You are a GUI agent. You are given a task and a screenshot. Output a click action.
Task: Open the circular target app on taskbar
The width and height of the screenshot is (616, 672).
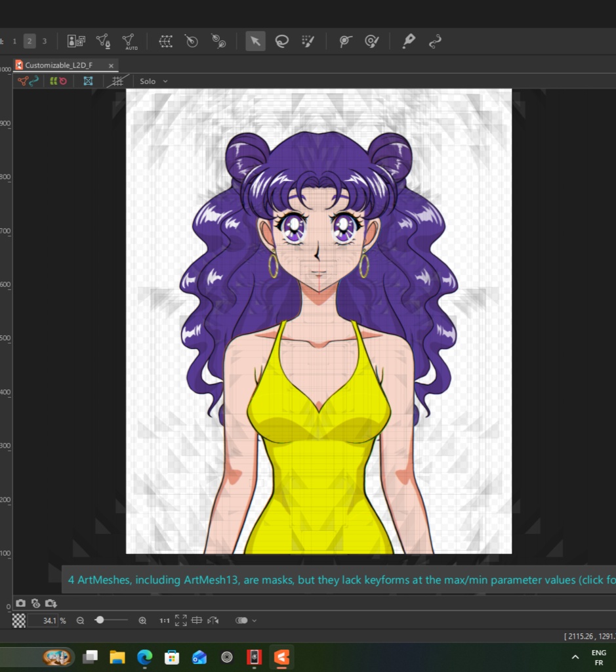pyautogui.click(x=226, y=657)
